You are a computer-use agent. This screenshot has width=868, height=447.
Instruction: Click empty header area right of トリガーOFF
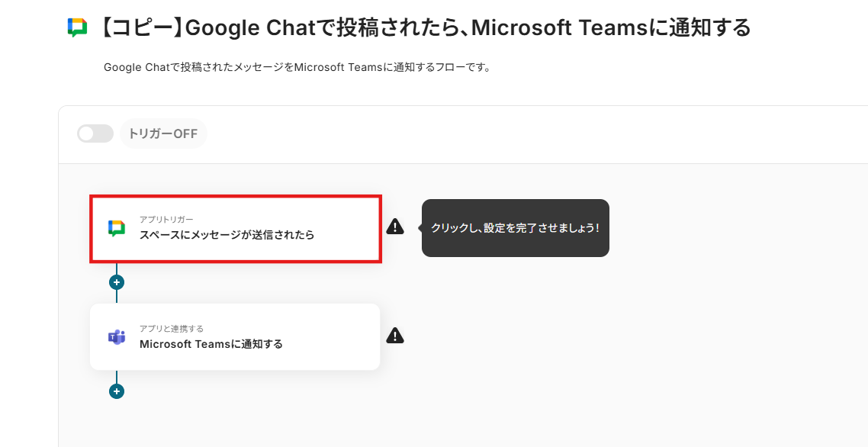click(x=534, y=134)
